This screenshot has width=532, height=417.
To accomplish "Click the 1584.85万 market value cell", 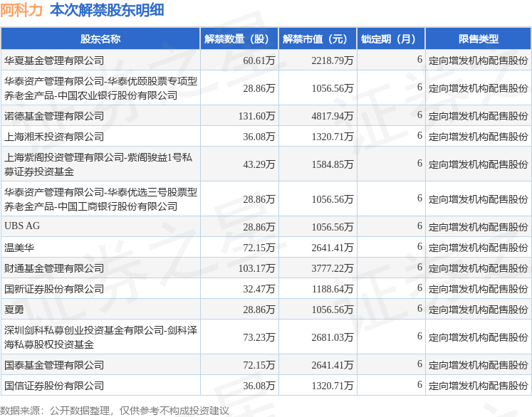I will [333, 164].
